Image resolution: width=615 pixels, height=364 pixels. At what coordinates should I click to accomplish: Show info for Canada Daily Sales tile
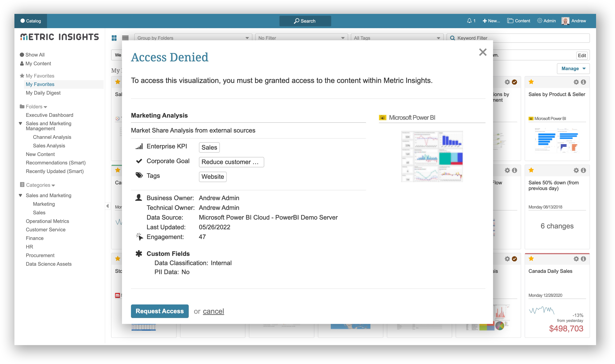584,259
